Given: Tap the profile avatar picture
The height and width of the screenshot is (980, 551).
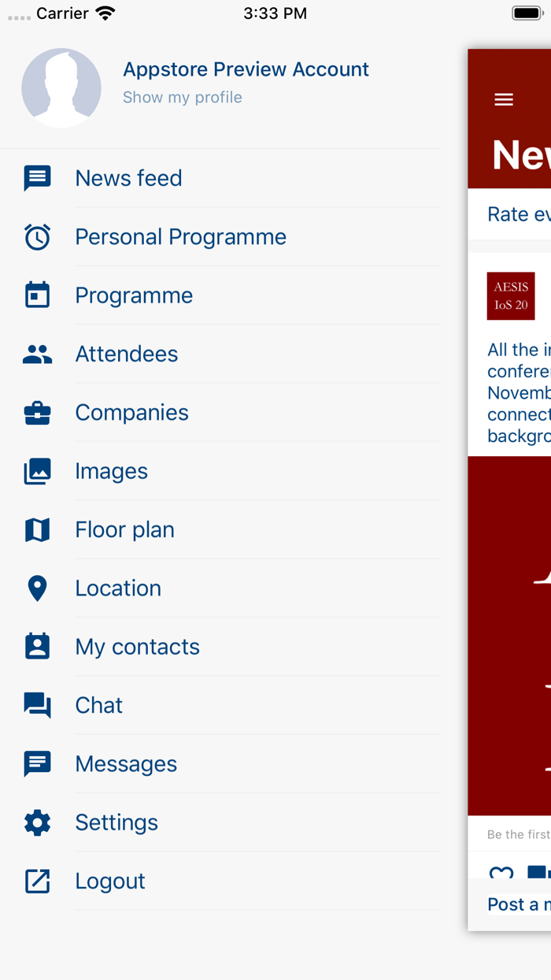Looking at the screenshot, I should (61, 87).
